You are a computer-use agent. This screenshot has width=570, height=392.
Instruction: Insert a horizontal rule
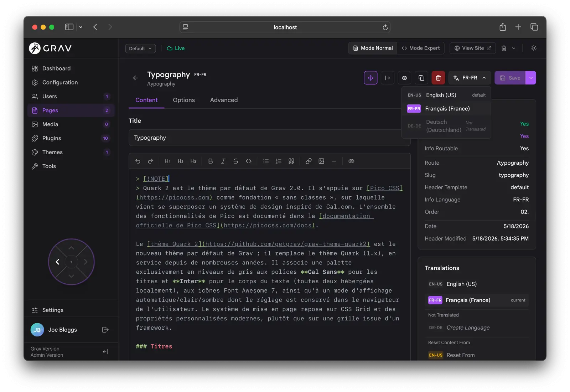click(334, 161)
